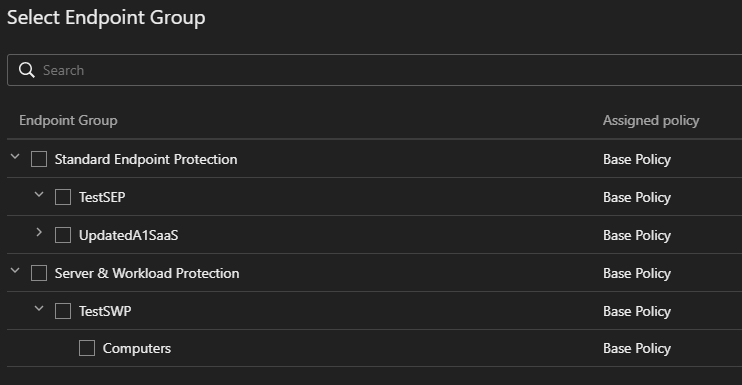Collapse the TestSWP subgroup chevron

(39, 308)
